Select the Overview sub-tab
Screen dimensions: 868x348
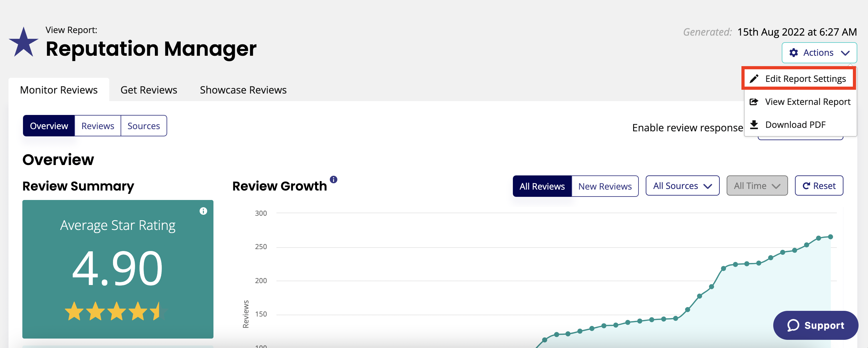[49, 126]
